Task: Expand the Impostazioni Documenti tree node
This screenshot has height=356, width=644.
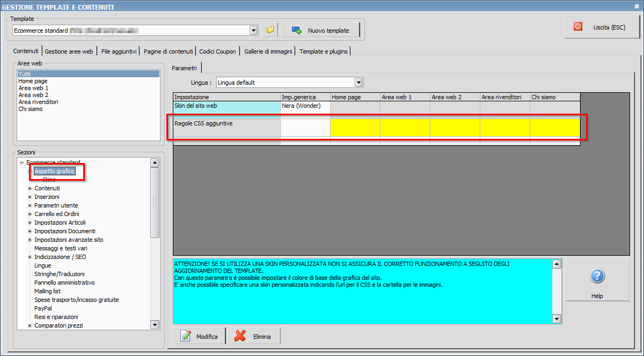Action: (x=30, y=231)
